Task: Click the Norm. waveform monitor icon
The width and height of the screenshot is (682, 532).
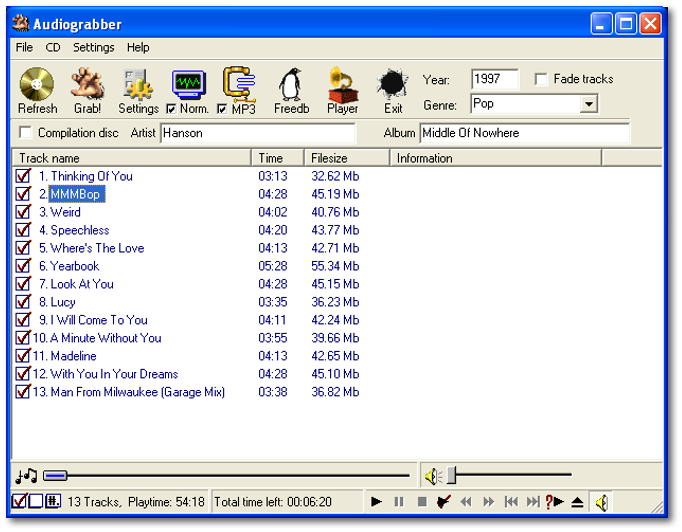Action: 188,85
